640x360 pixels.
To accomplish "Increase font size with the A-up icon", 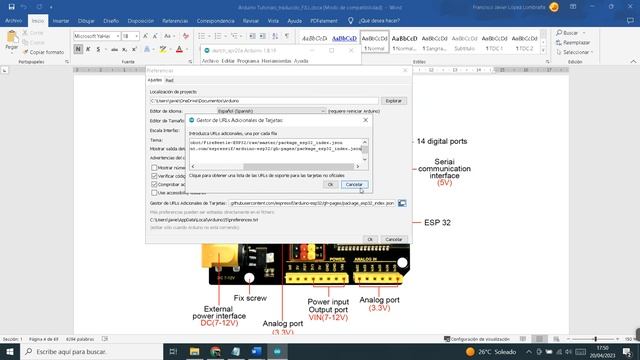I will [x=145, y=36].
